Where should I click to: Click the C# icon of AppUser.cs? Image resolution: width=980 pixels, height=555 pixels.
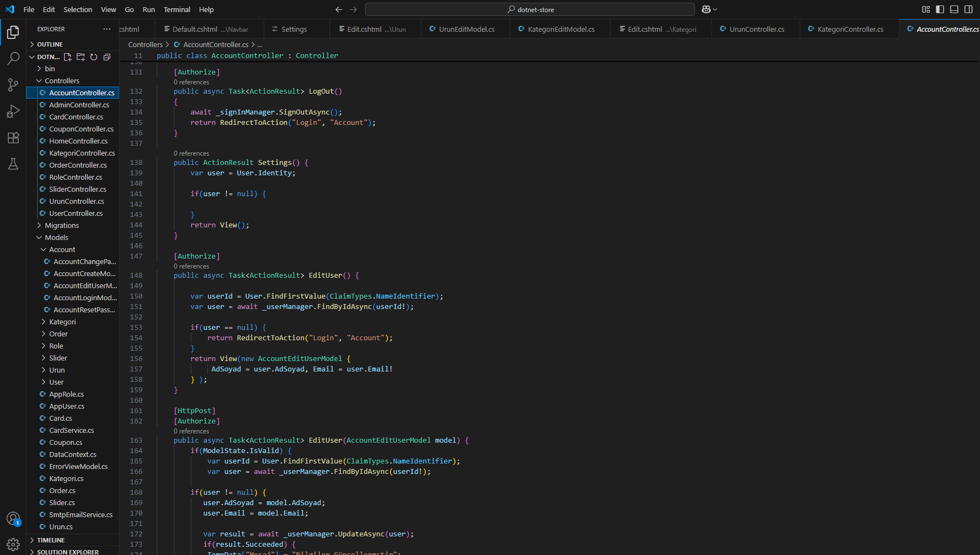pyautogui.click(x=43, y=406)
